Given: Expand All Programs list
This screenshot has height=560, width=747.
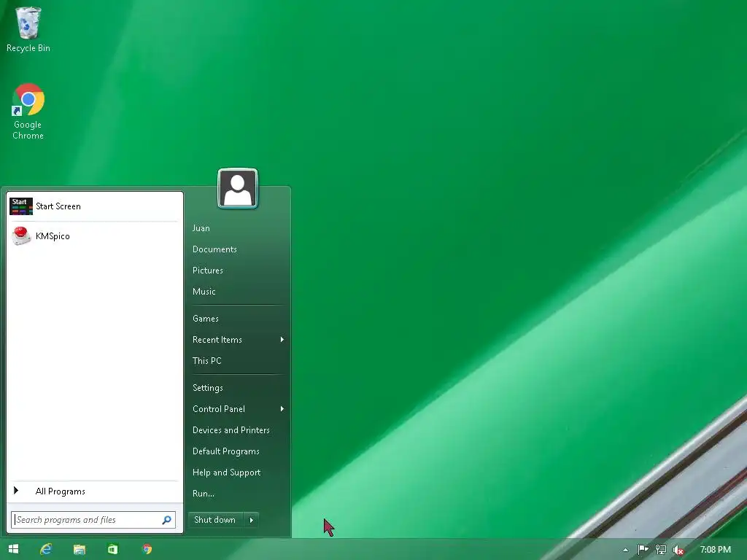Looking at the screenshot, I should 94,491.
